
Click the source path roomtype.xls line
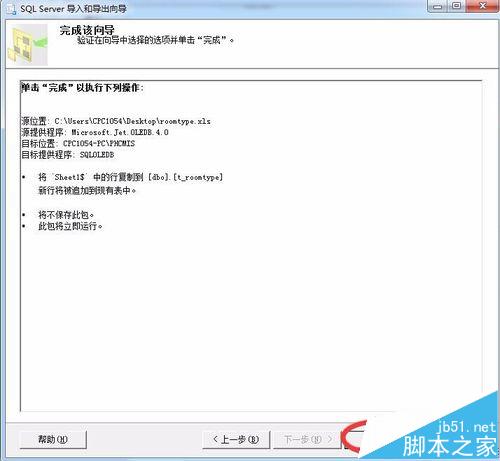point(116,121)
